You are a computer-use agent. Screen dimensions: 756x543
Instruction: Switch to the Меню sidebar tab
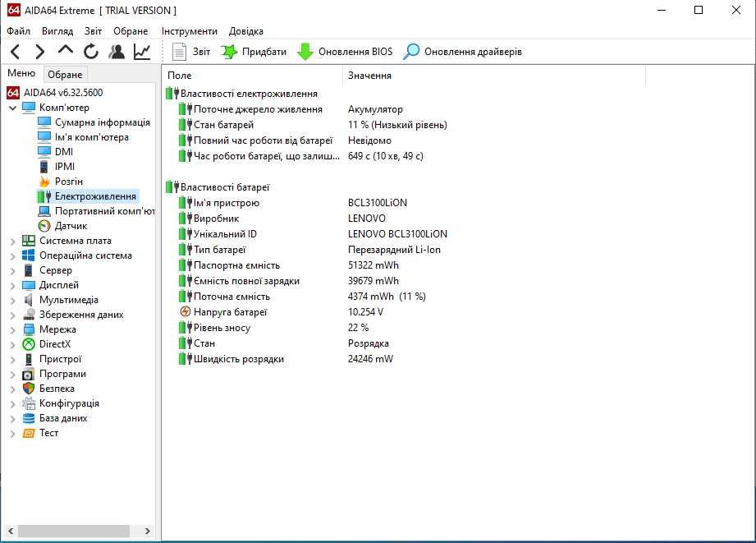click(x=21, y=73)
